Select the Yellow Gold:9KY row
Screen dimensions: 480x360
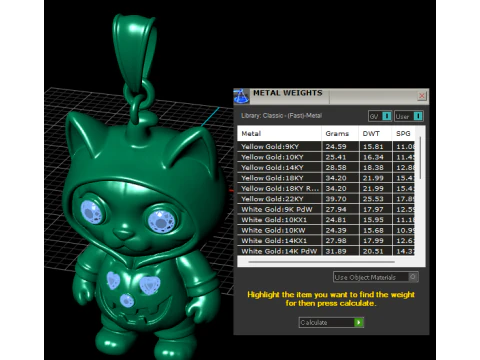[x=326, y=146]
